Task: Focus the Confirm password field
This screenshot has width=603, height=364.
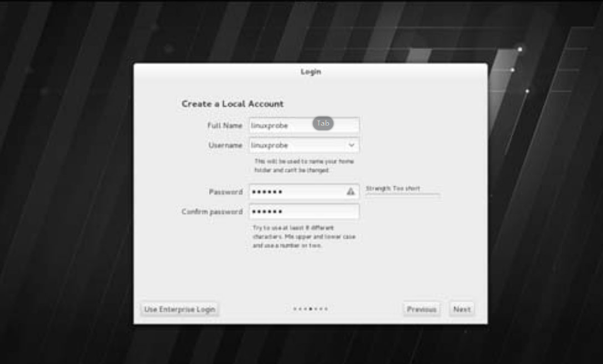Action: (304, 212)
